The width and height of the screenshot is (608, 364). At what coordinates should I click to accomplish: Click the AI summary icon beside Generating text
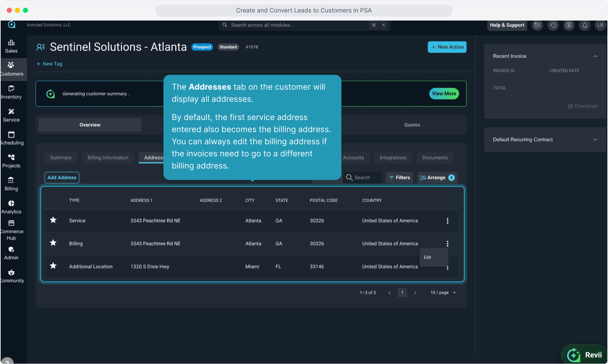[x=51, y=94]
